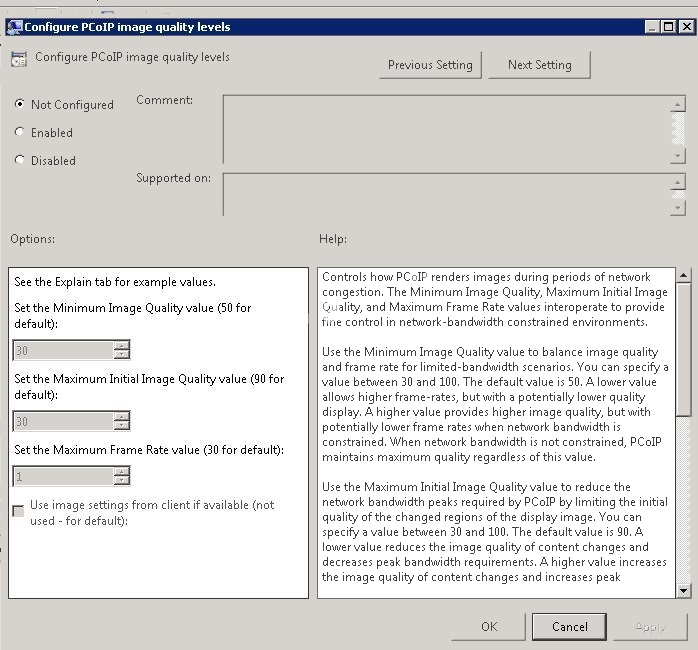698x650 pixels.
Task: Click 'Set the Minimum Image Quality value' label
Action: [x=133, y=316]
